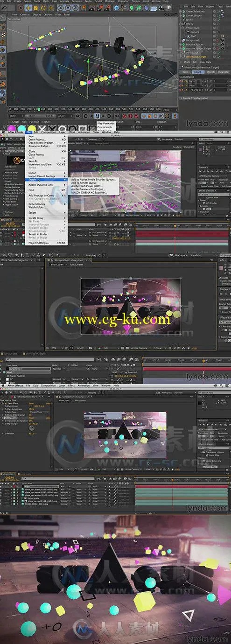
Task: Open the 25% zoom dropdown in the Vignette window
Action: 56,348
